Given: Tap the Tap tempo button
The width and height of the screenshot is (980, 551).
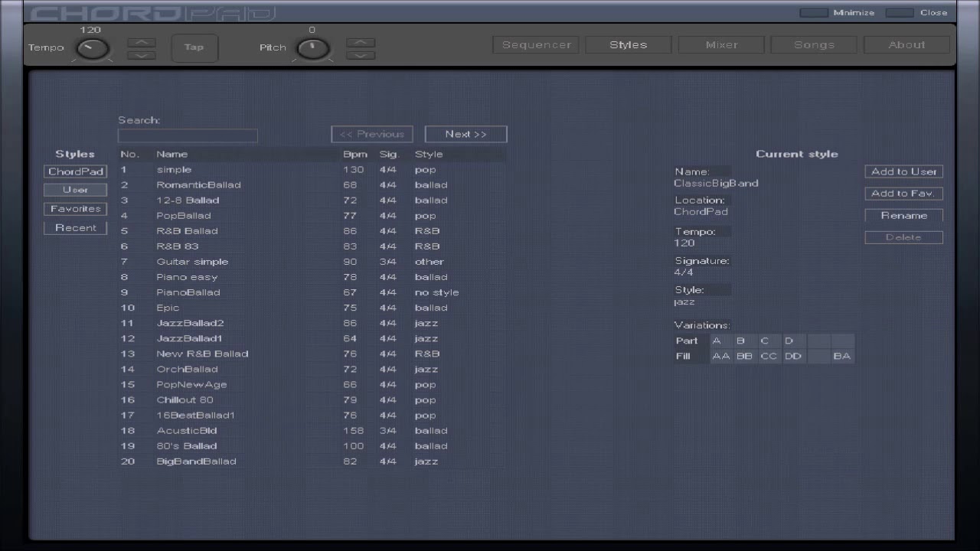Looking at the screenshot, I should click(194, 47).
